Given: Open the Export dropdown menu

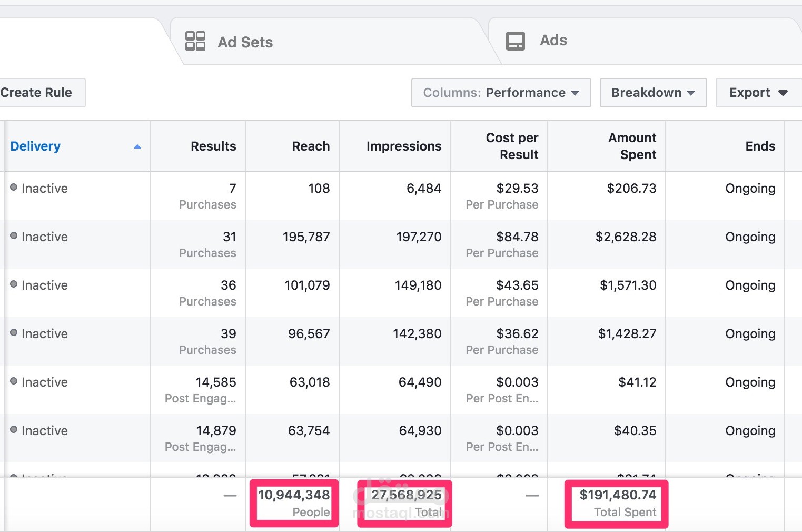Looking at the screenshot, I should point(759,93).
